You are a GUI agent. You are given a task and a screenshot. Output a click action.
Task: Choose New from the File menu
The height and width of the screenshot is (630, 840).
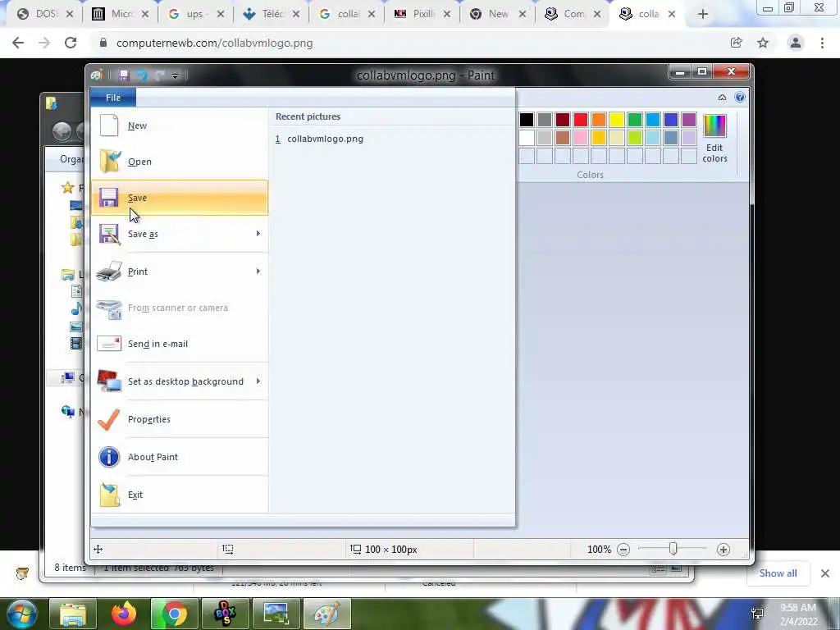180,126
